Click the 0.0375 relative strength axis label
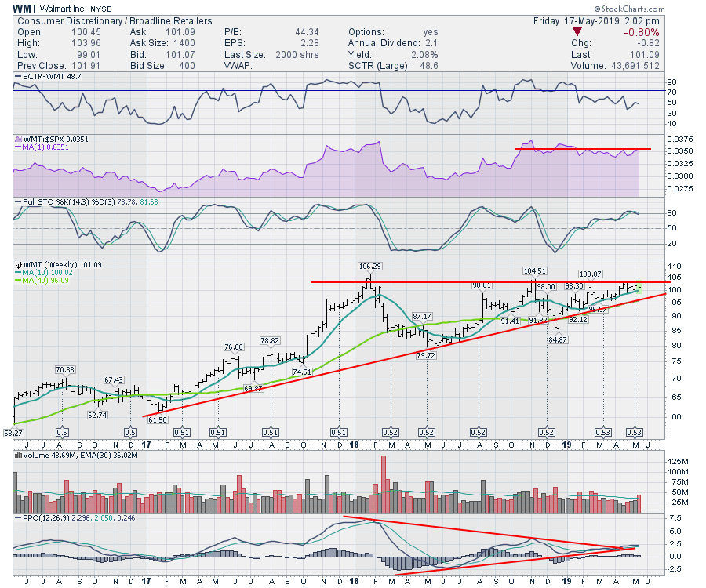706x588 pixels. pos(680,139)
